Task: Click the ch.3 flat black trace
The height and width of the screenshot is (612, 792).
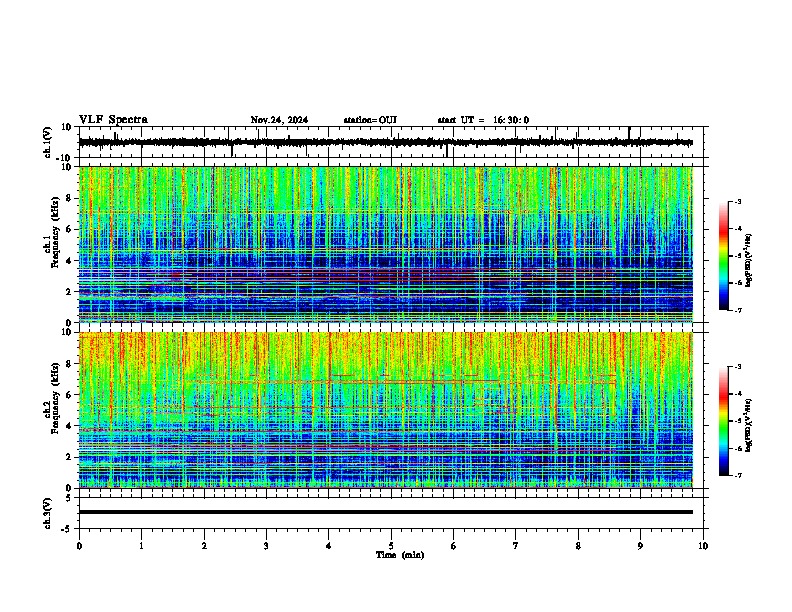Action: click(x=386, y=512)
